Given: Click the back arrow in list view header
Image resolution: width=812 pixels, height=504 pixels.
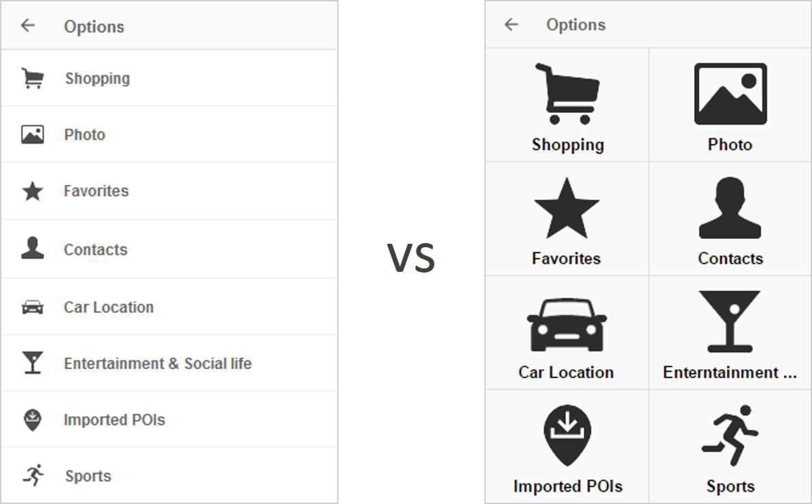Looking at the screenshot, I should [28, 25].
